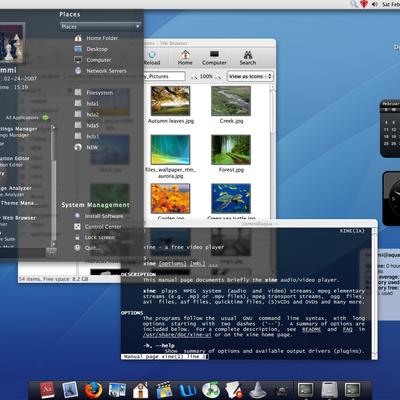Zoom out with the left magnifier by 100%
This screenshot has width=400, height=400.
194,77
